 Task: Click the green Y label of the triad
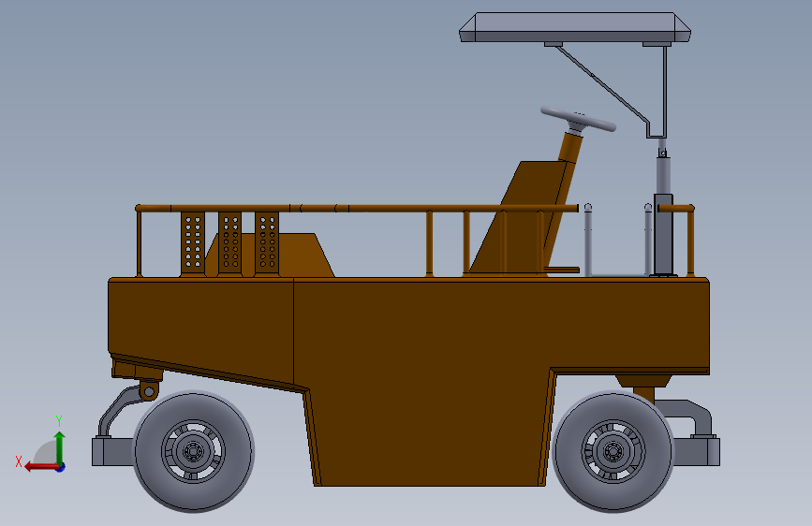click(59, 421)
